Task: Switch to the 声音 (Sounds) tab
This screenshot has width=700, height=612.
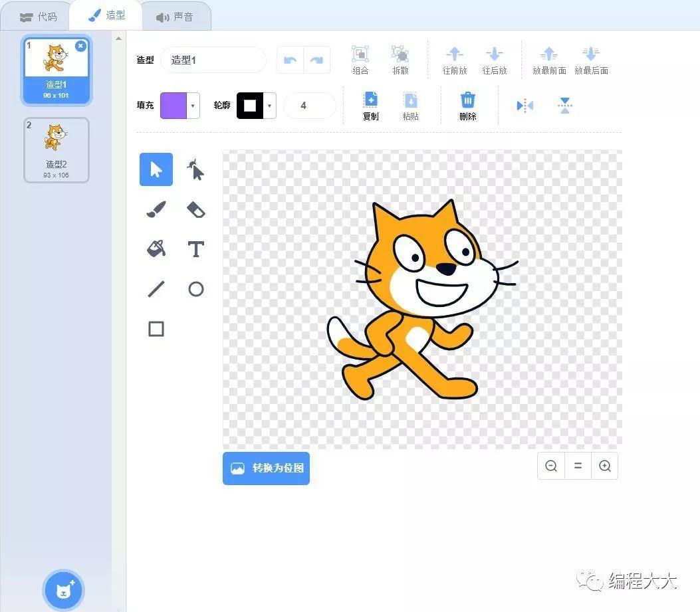Action: (175, 17)
